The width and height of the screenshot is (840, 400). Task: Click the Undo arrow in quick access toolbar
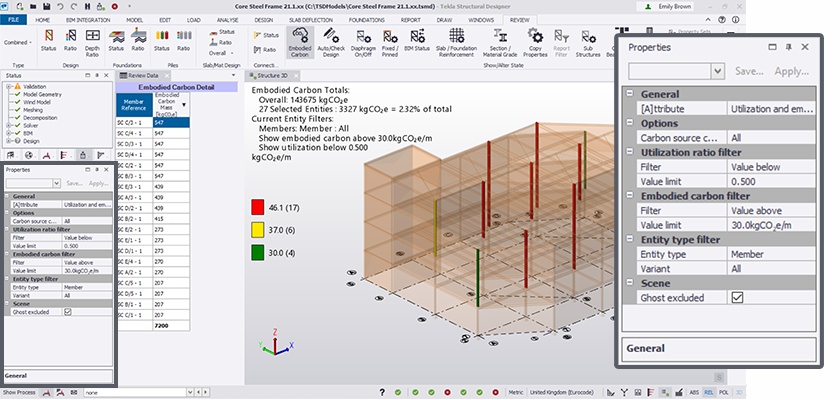pyautogui.click(x=60, y=6)
